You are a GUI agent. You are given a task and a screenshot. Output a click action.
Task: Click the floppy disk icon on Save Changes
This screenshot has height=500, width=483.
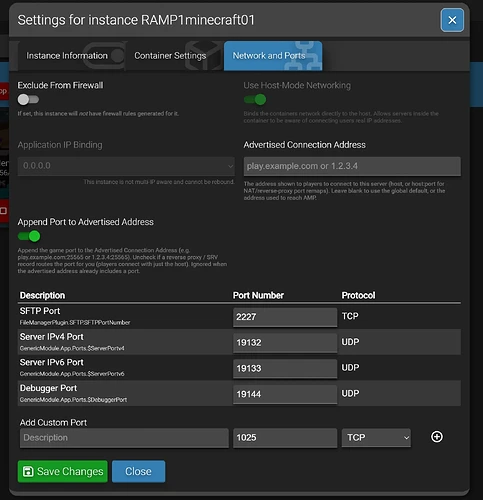pos(28,471)
